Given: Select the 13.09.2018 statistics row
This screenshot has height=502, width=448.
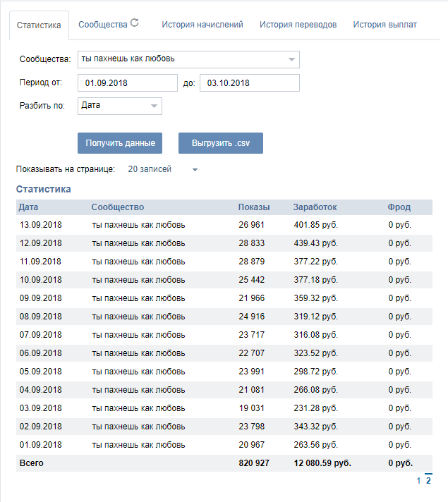Looking at the screenshot, I should coord(212,225).
